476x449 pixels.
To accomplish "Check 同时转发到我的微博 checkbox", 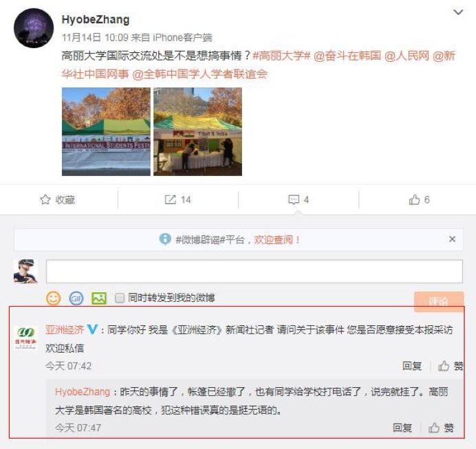I will pyautogui.click(x=120, y=298).
